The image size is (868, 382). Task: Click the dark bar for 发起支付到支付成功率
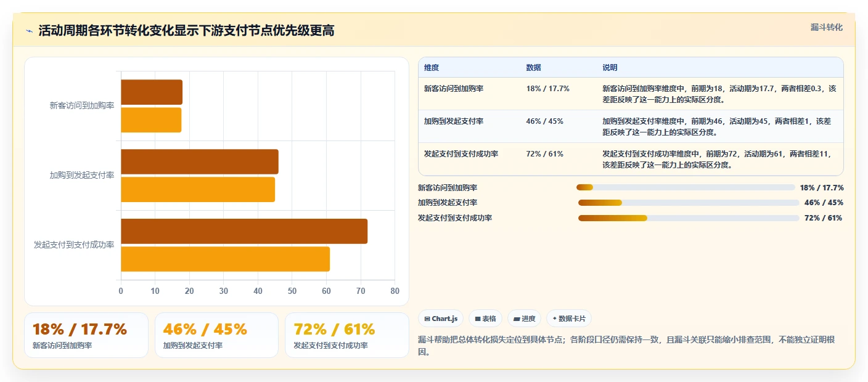point(244,231)
